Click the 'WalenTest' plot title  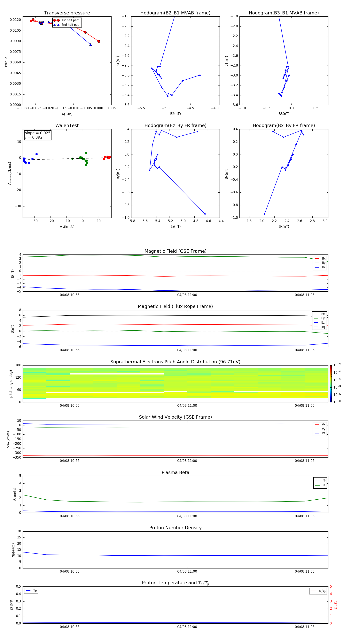(67, 125)
